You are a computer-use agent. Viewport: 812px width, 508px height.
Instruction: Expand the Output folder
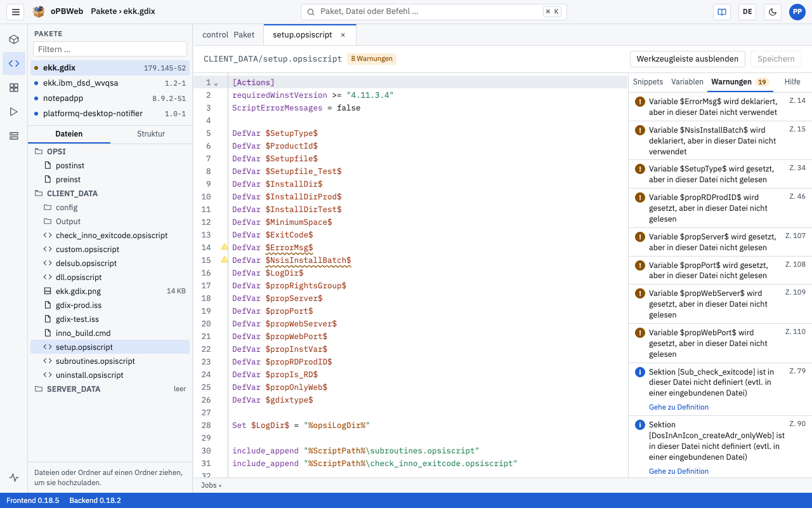[110, 222]
